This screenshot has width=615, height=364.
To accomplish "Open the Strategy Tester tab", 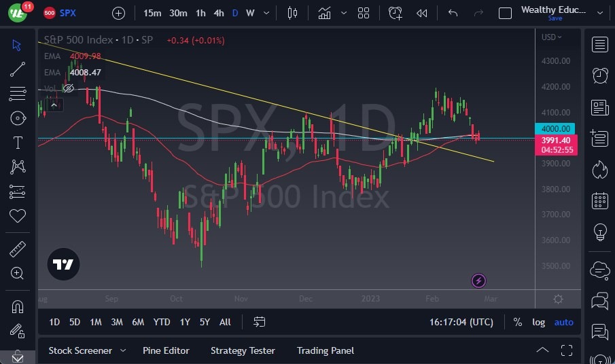I will [x=243, y=350].
